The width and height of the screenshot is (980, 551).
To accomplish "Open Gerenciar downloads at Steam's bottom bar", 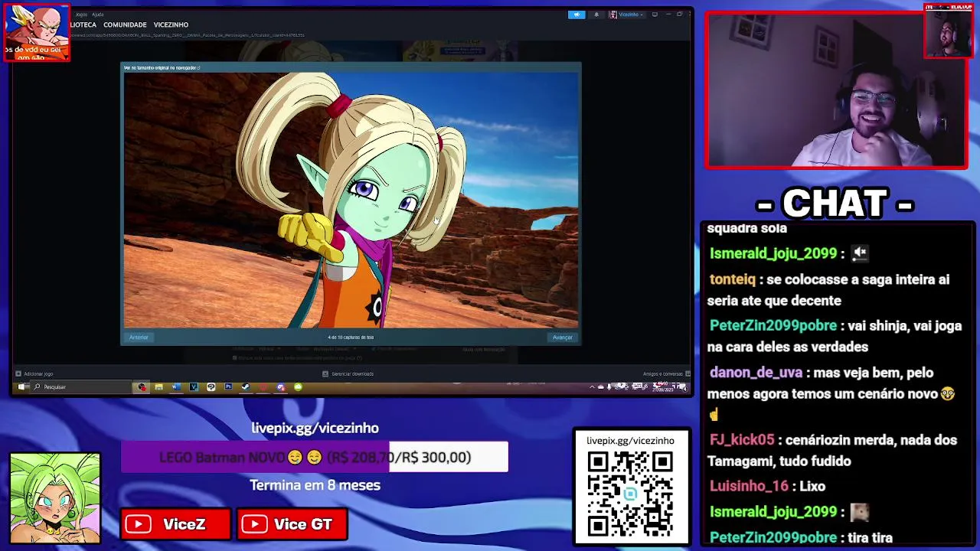I will click(353, 374).
